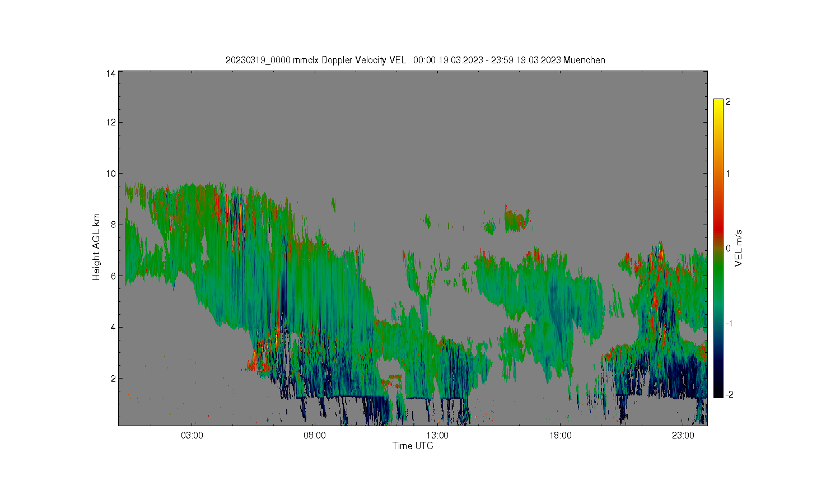Click the '23:00' time tick label
The image size is (840, 504).
[x=683, y=435]
